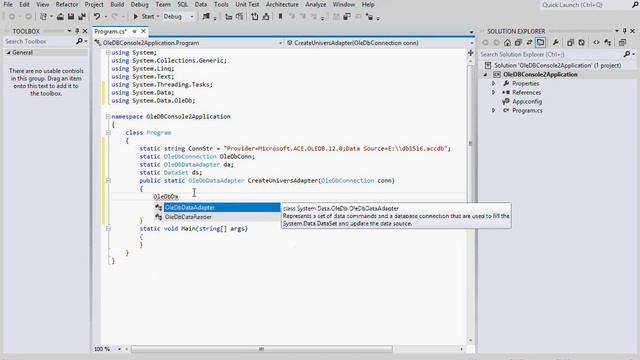Image resolution: width=640 pixels, height=360 pixels.
Task: Close the Program.cs tab
Action: 143,31
